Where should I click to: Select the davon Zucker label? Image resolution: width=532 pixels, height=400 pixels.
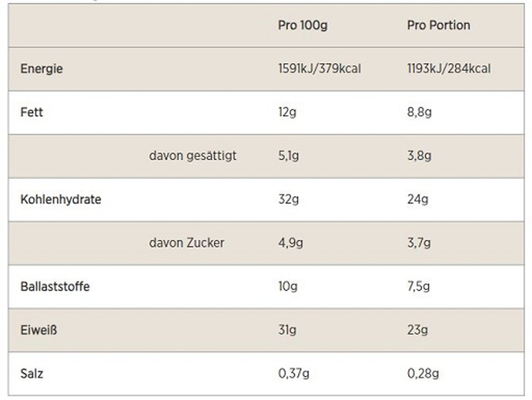(186, 243)
